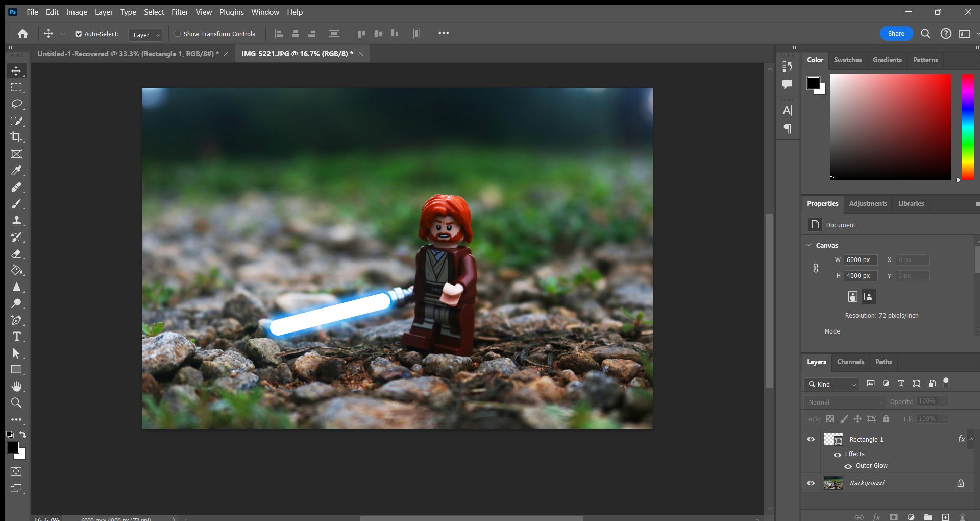Enable Show Transform Controls checkbox
Viewport: 980px width, 521px height.
(x=178, y=34)
